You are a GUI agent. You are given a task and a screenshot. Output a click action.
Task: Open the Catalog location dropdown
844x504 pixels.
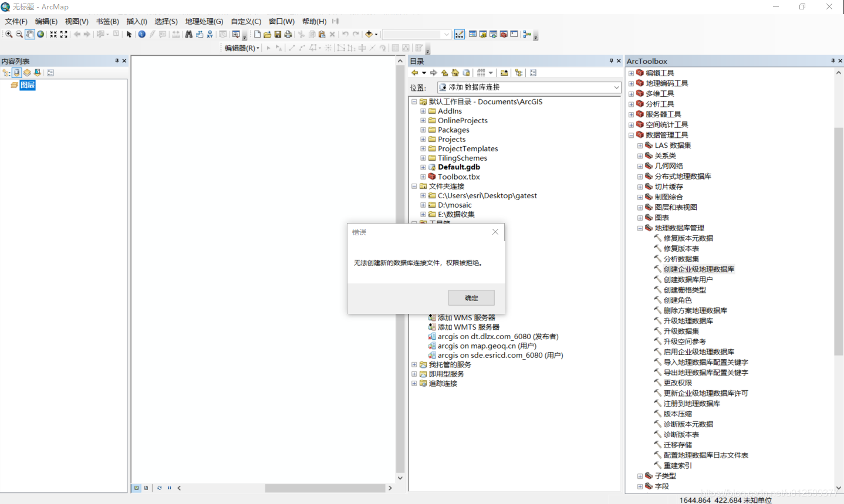point(616,87)
